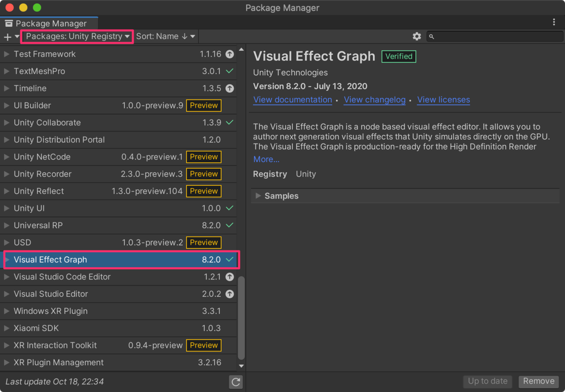Select the Unity UI package
This screenshot has height=392, width=565.
118,208
